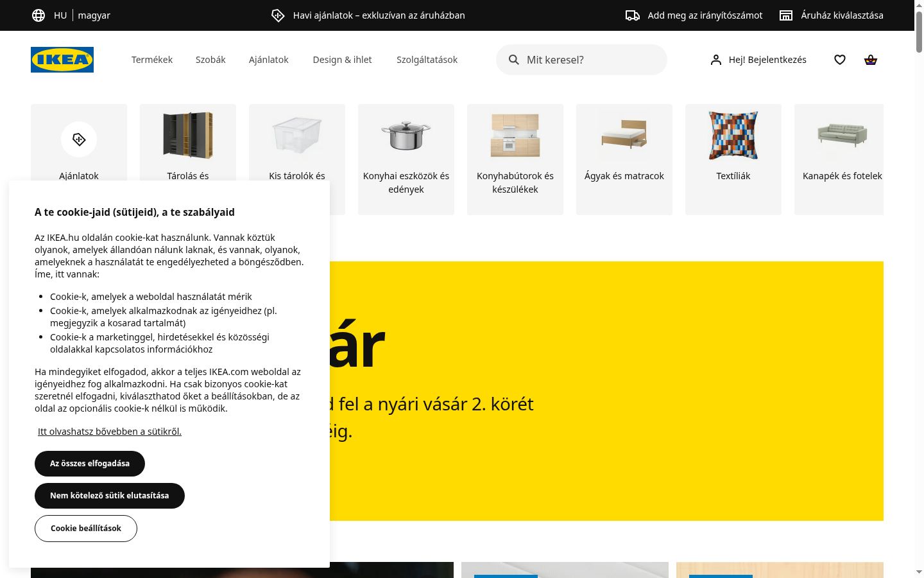
Task: Open the shopping basket icon
Action: (871, 60)
